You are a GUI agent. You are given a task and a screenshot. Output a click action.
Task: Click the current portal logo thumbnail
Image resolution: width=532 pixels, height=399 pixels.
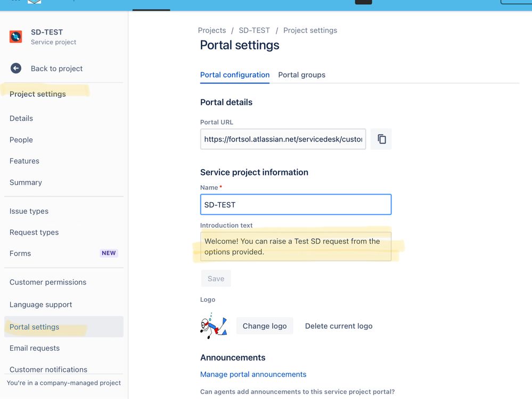click(214, 326)
